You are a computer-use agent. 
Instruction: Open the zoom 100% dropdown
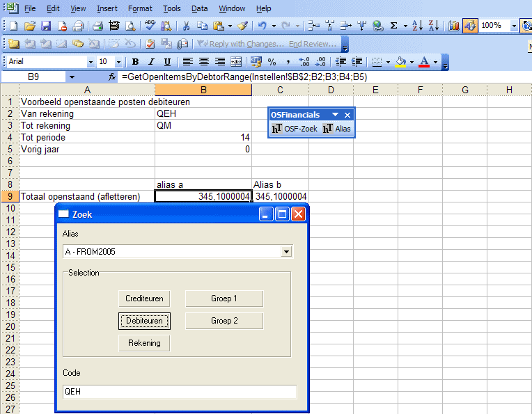click(514, 26)
